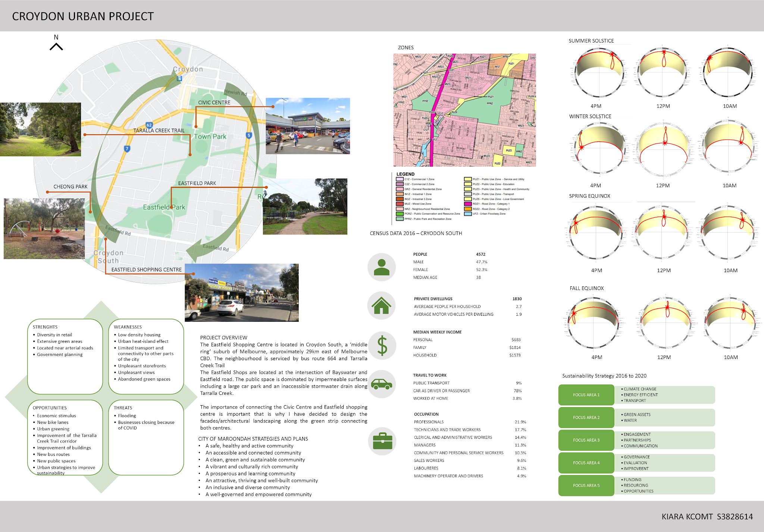Viewport: 764px width, 532px height.
Task: Click the WEAKNESSES heading in SWOT box
Action: tap(128, 327)
